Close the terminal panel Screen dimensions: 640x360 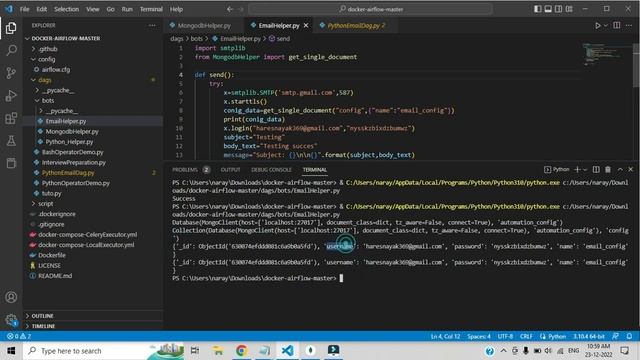click(x=631, y=169)
